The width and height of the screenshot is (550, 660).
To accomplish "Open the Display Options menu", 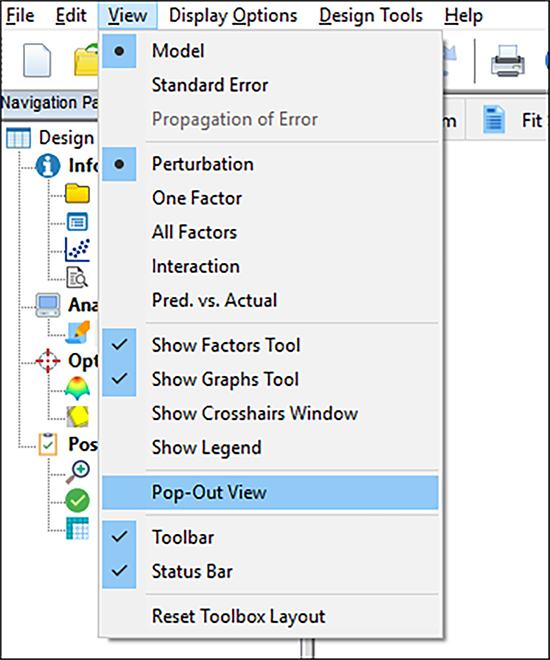I will pyautogui.click(x=233, y=16).
